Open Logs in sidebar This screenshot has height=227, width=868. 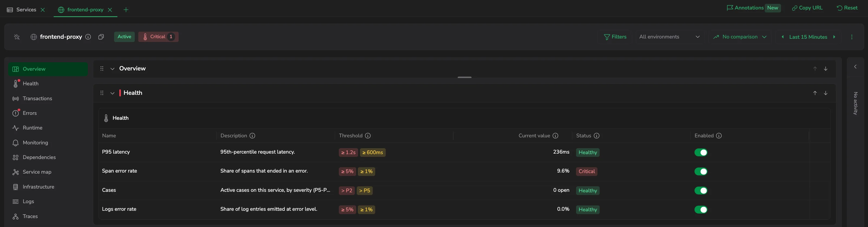(48, 202)
